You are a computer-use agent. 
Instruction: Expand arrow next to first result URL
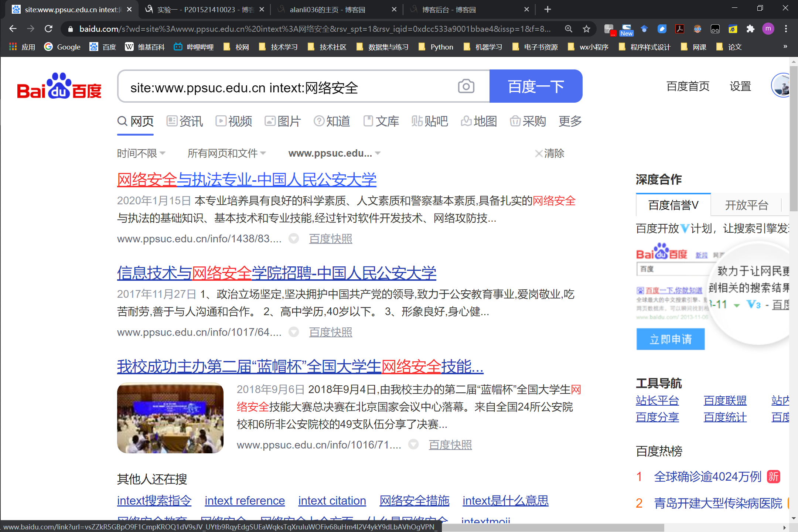tap(294, 239)
